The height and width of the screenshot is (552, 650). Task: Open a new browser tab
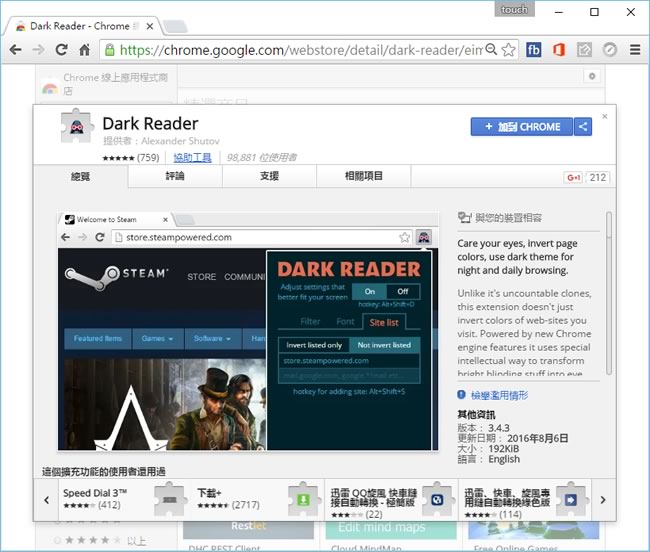tap(175, 27)
